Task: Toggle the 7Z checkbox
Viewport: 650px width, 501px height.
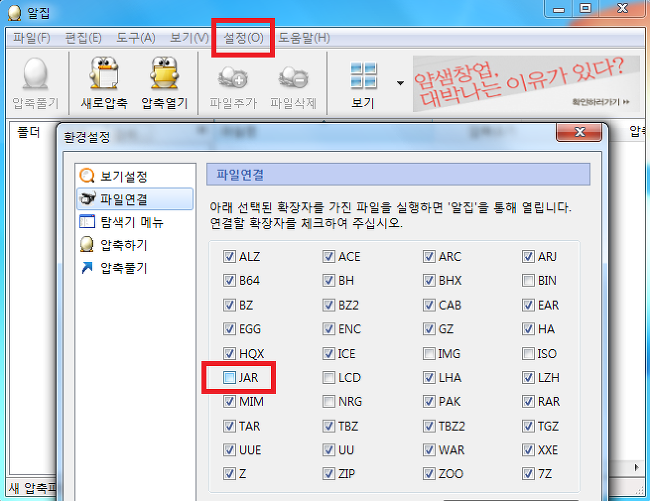Action: coord(528,473)
